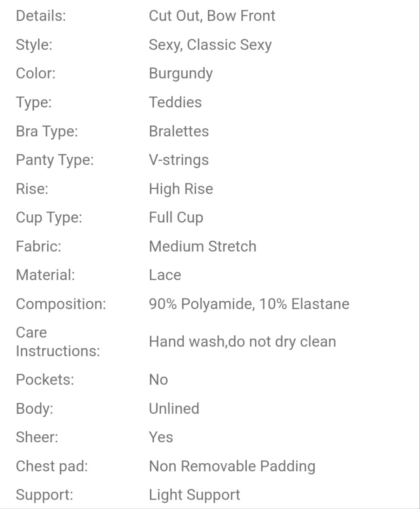Select the "Lace" material value
The height and width of the screenshot is (509, 420).
tap(165, 275)
